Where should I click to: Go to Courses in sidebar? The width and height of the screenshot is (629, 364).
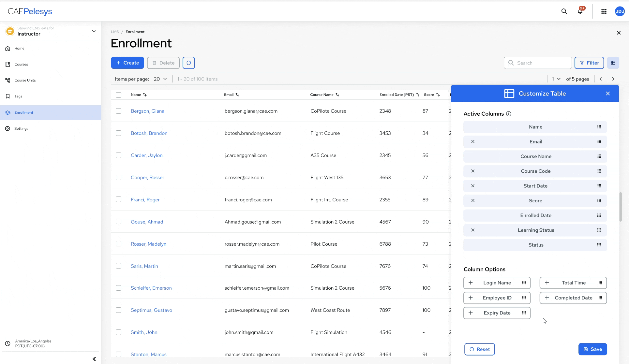pos(21,65)
